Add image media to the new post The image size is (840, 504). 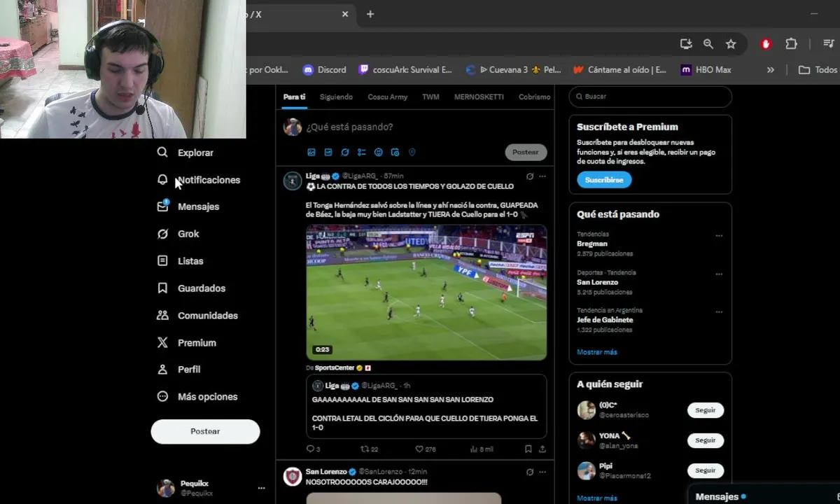click(x=311, y=152)
